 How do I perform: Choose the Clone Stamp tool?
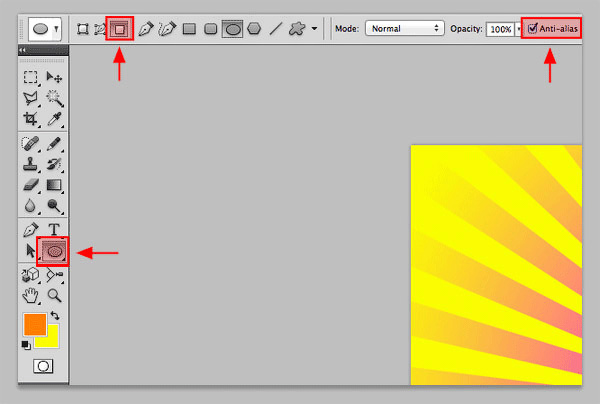[x=31, y=164]
